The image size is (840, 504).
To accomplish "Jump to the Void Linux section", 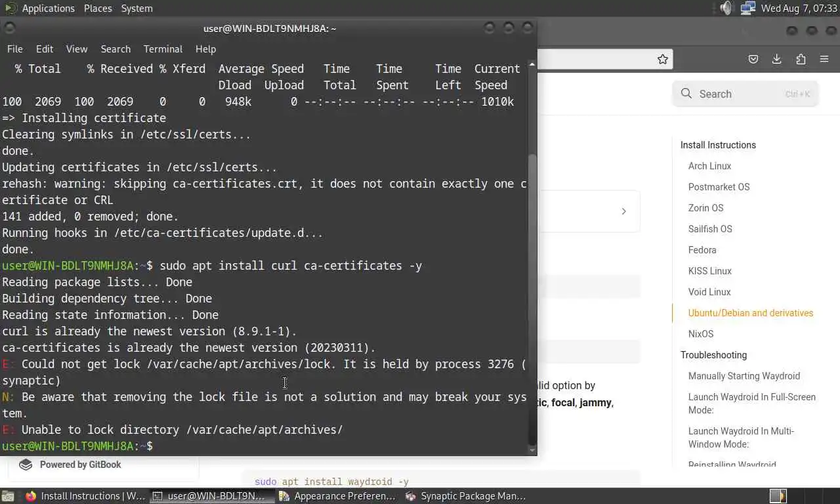I will tap(709, 292).
